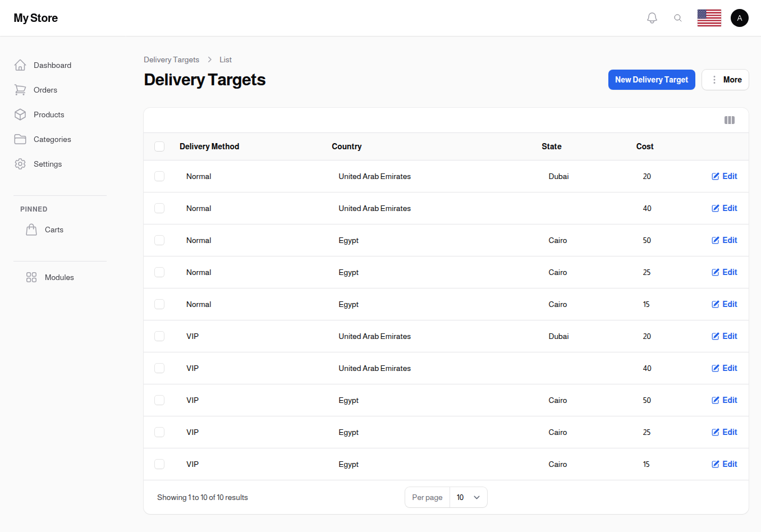The width and height of the screenshot is (761, 532).
Task: Click the Orders cart icon in sidebar
Action: (x=20, y=90)
